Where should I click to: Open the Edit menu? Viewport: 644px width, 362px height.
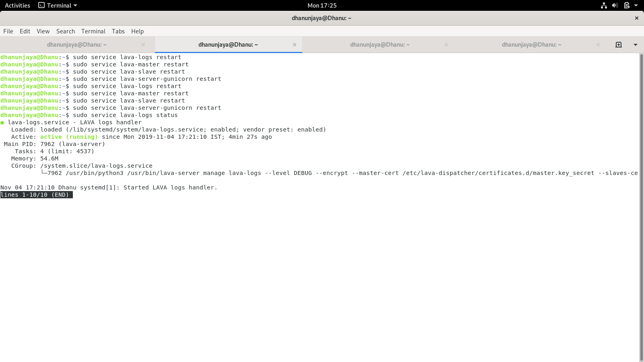(x=25, y=31)
